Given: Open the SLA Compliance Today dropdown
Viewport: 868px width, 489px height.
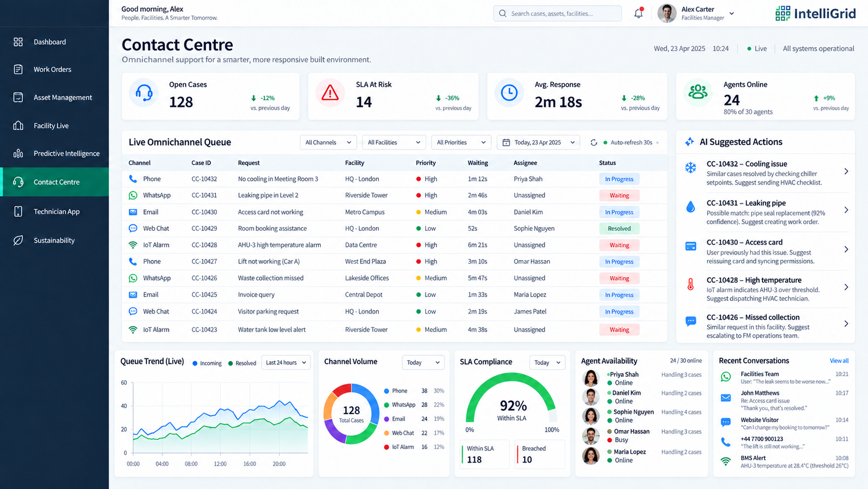Looking at the screenshot, I should (x=548, y=363).
